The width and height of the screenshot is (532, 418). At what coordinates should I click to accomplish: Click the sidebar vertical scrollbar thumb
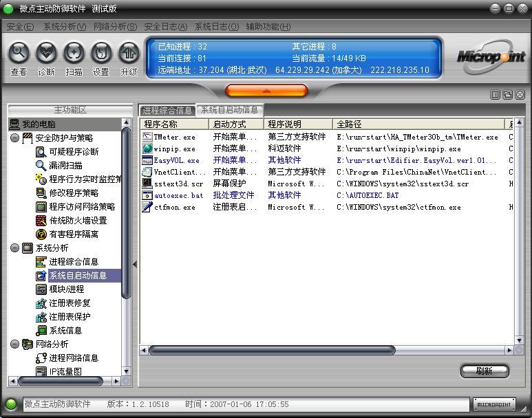point(126,213)
